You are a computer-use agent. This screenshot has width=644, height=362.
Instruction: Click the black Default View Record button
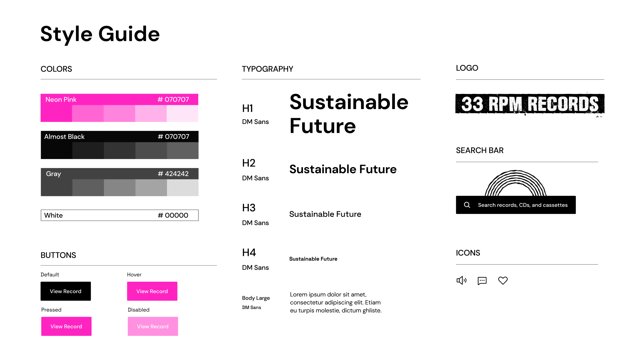(x=66, y=291)
